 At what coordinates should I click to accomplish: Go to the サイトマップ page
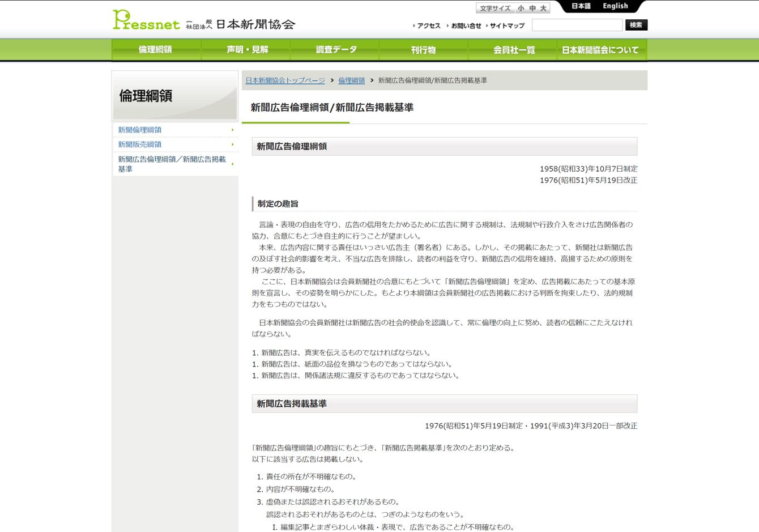(507, 25)
